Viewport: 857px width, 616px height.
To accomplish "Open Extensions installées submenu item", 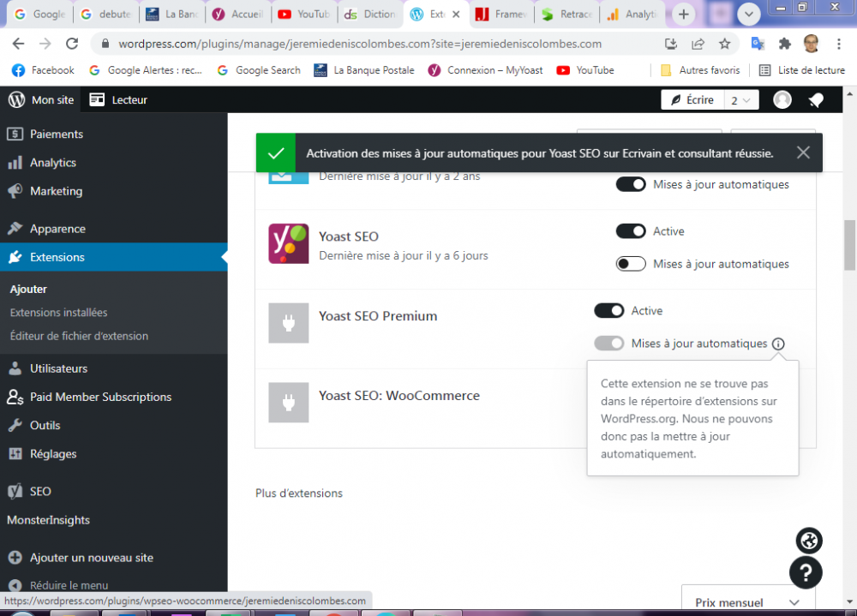I will pos(58,313).
